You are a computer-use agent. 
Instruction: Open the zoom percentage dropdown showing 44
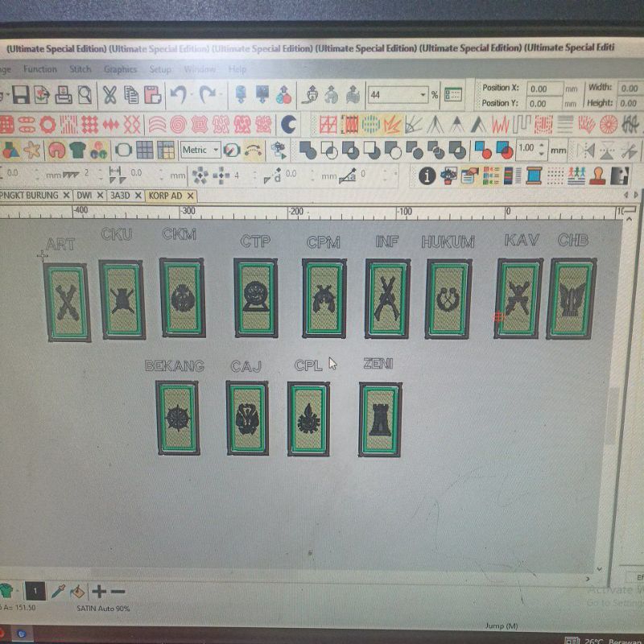[423, 95]
